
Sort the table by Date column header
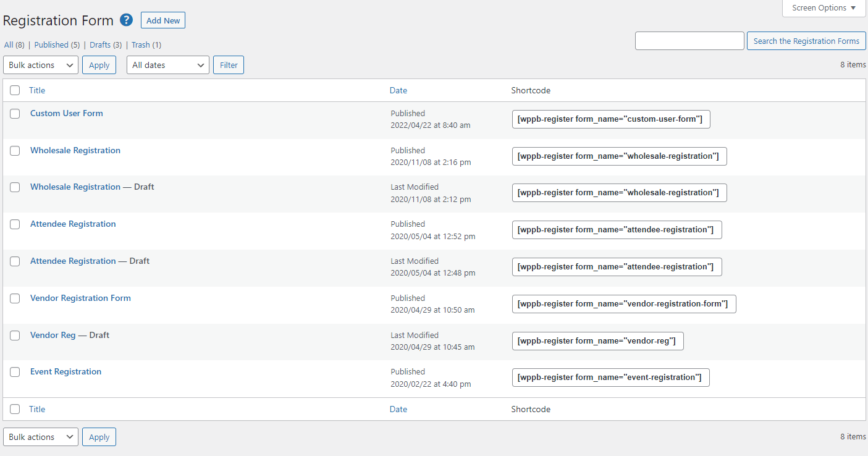tap(398, 90)
